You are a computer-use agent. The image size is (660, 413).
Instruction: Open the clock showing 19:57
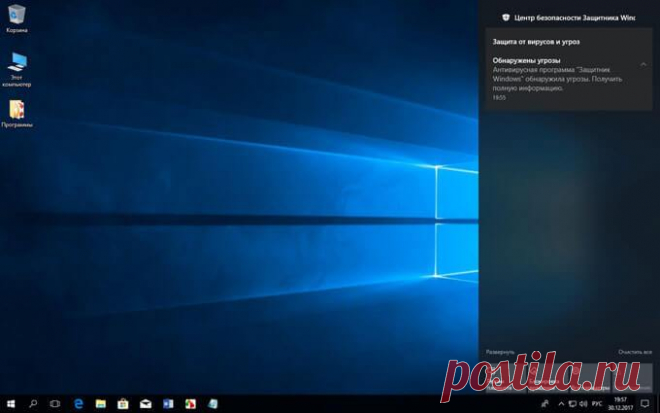tap(620, 404)
